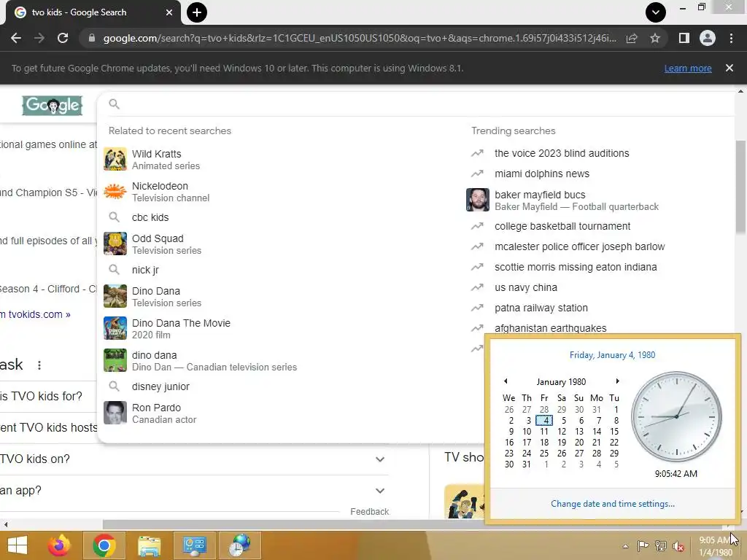Open Control Panel taskbar icon
Image resolution: width=747 pixels, height=560 pixels.
(194, 545)
